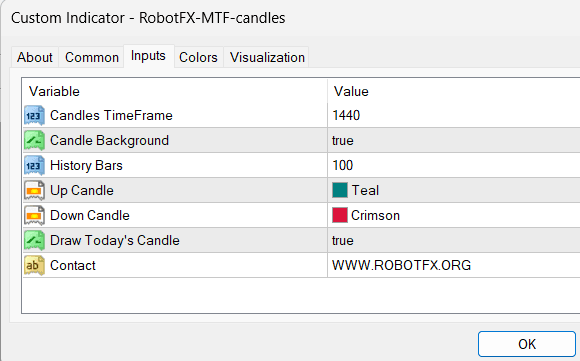580x361 pixels.
Task: Click the boolean icon beside Candle Background
Action: click(34, 141)
